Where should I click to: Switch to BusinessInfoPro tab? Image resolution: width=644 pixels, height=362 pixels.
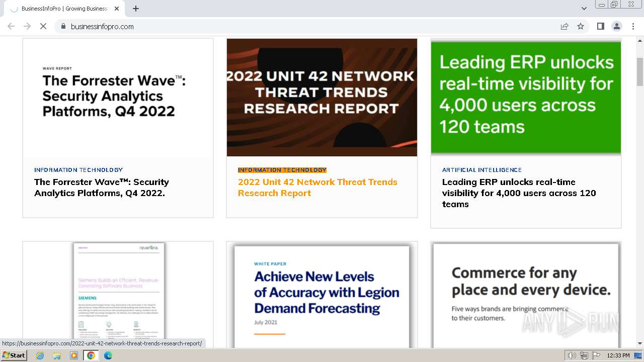point(64,9)
